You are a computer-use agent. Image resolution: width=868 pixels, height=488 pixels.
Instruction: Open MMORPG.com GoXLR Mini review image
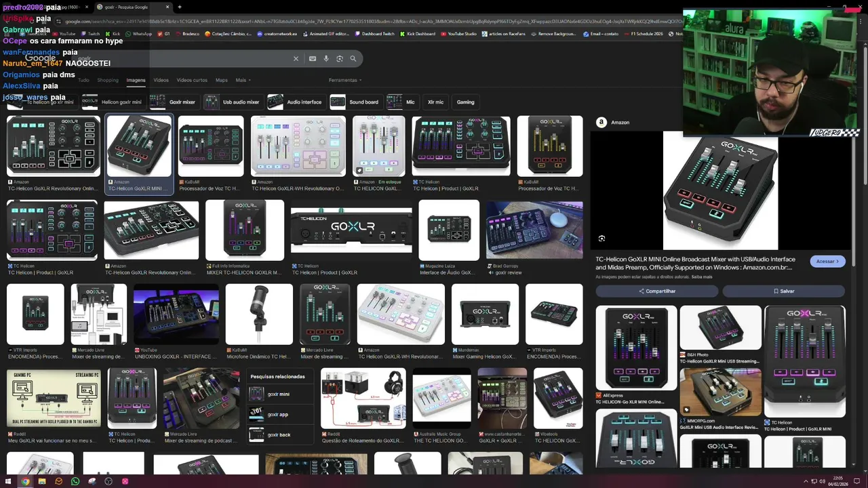point(720,391)
